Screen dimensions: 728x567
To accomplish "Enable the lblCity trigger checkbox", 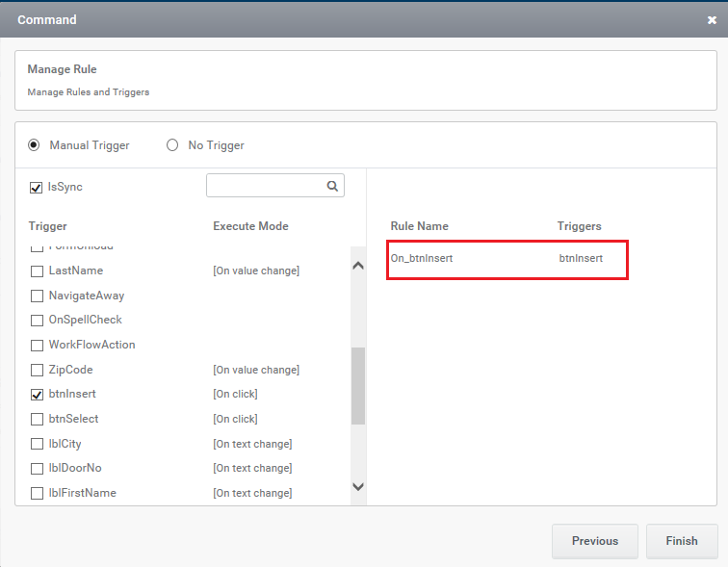I will pos(38,445).
